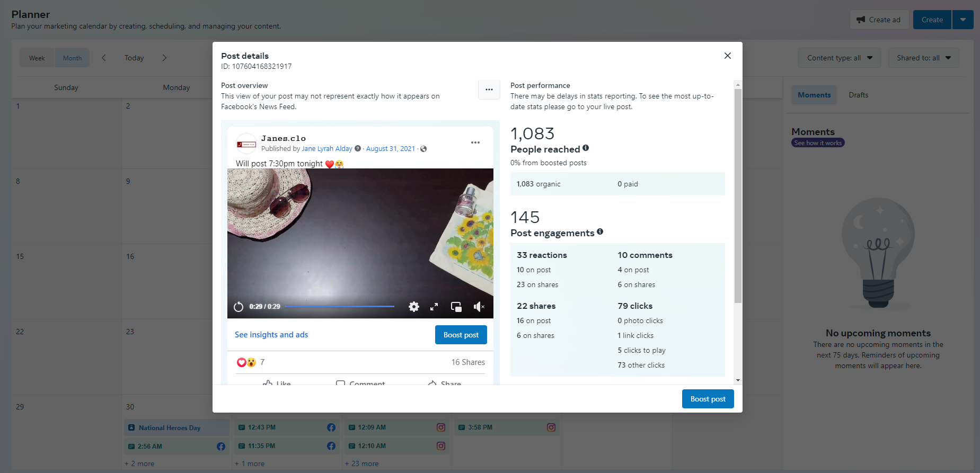This screenshot has height=473, width=980.
Task: Click the Post performance scrollbar thumb
Action: [738, 196]
